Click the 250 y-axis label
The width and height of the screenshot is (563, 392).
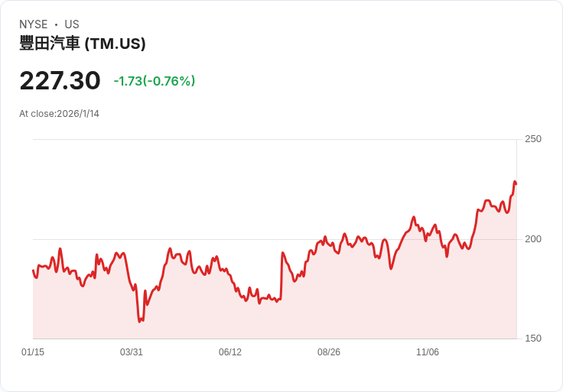pyautogui.click(x=533, y=139)
